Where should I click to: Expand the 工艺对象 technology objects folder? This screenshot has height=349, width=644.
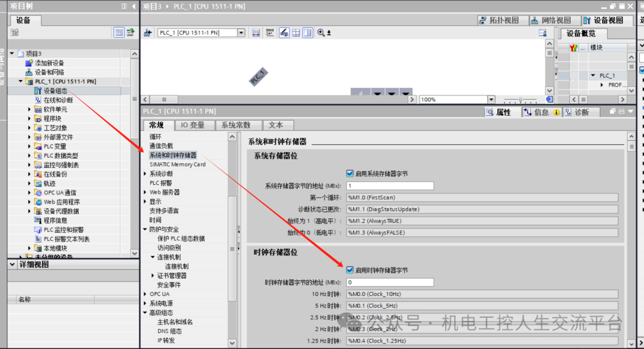pos(29,128)
